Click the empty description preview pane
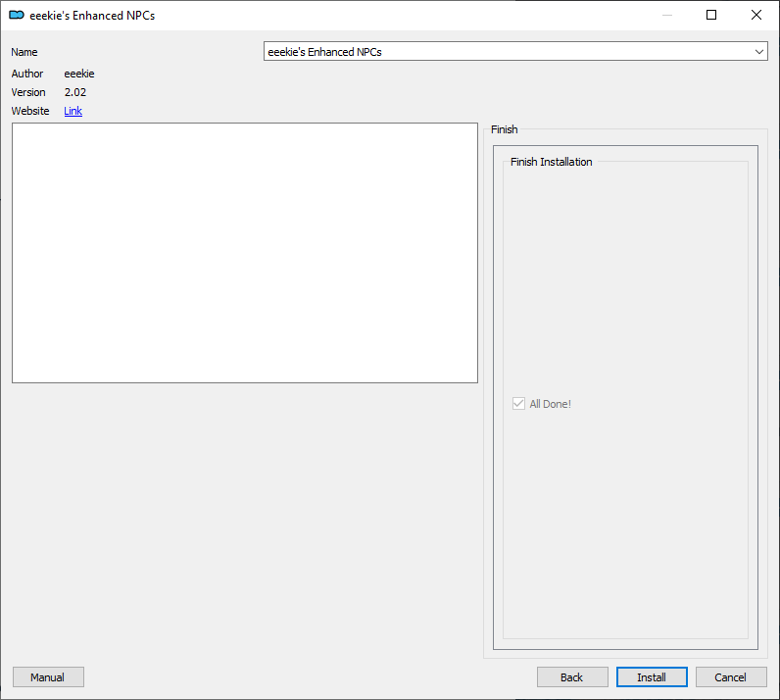Screen dimensions: 780x700 pyautogui.click(x=245, y=253)
